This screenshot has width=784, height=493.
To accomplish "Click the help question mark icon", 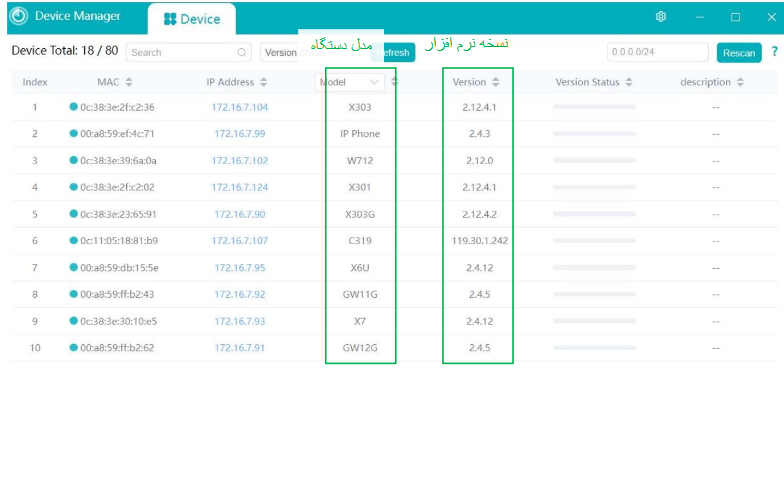I will (774, 52).
